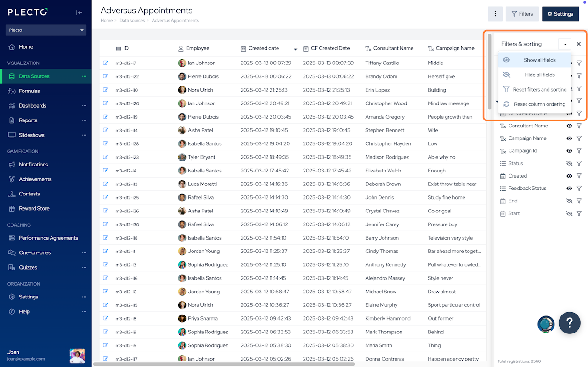
Task: Click Priya Sharma's avatar photo
Action: pyautogui.click(x=182, y=318)
